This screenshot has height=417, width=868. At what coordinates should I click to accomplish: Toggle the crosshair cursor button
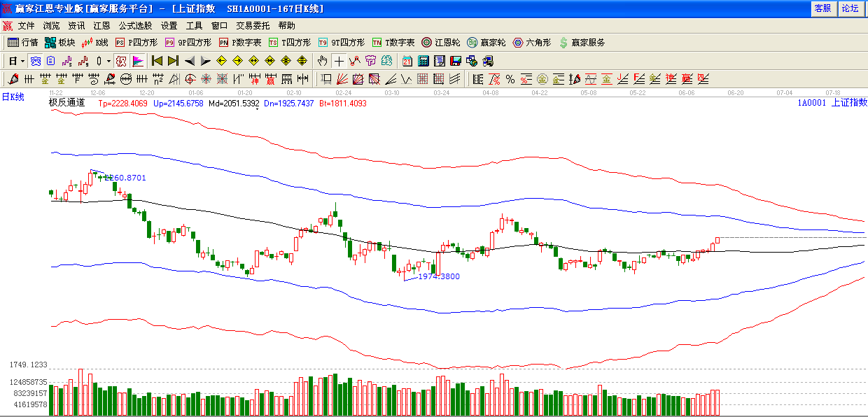pos(339,61)
